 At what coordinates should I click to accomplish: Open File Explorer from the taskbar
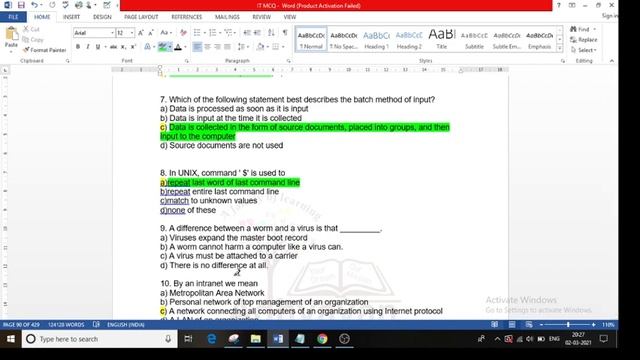(x=256, y=339)
